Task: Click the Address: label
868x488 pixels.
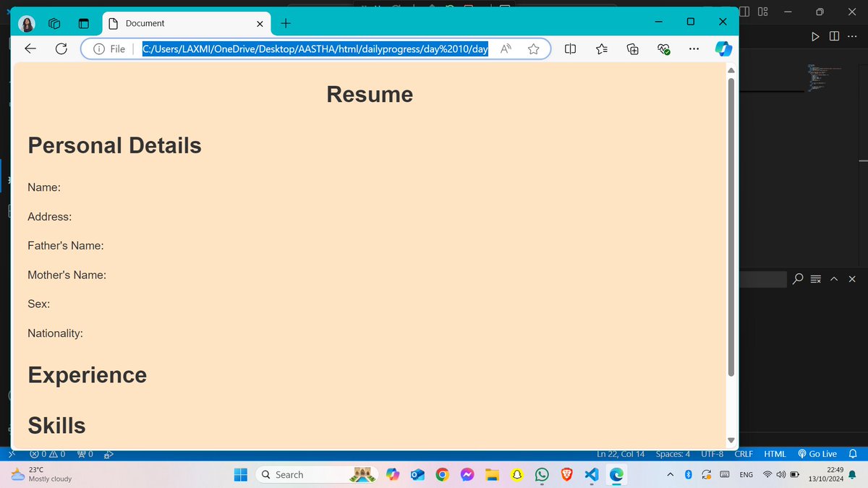Action: (49, 217)
